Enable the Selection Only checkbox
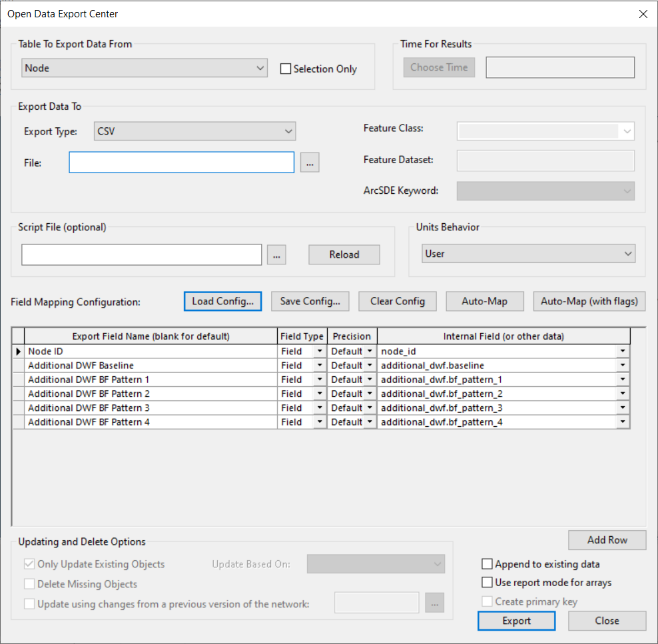This screenshot has height=644, width=658. tap(286, 68)
